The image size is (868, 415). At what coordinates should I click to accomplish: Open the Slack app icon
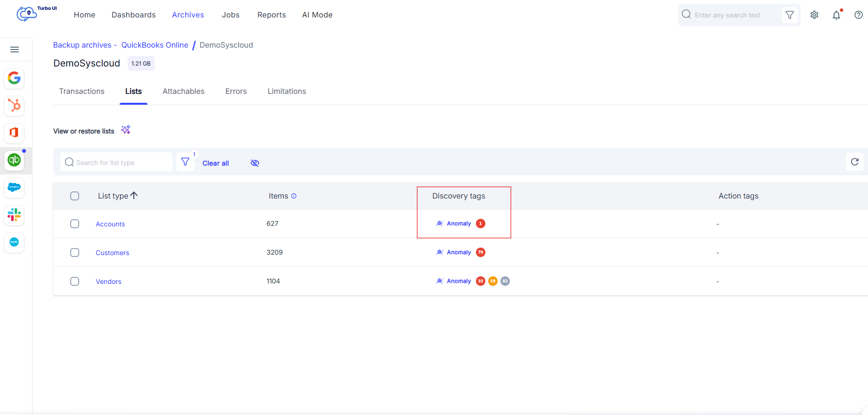coord(14,215)
